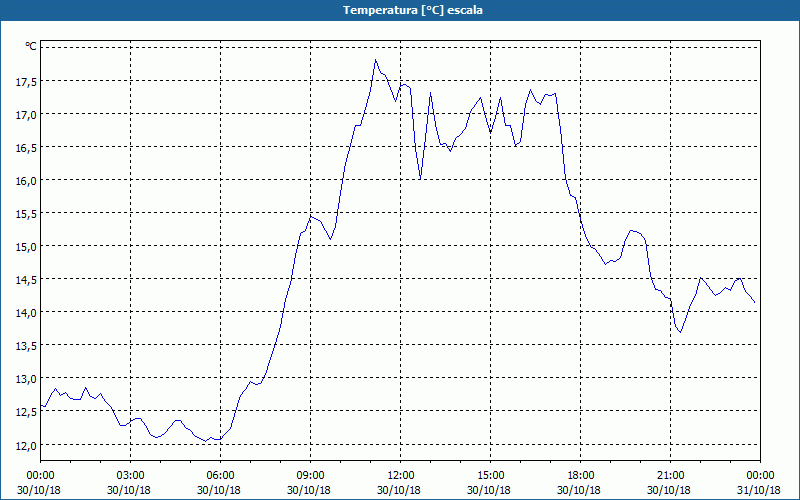Click the 30/10/18 date under 21:00
Screen dimensions: 800x500
click(669, 490)
